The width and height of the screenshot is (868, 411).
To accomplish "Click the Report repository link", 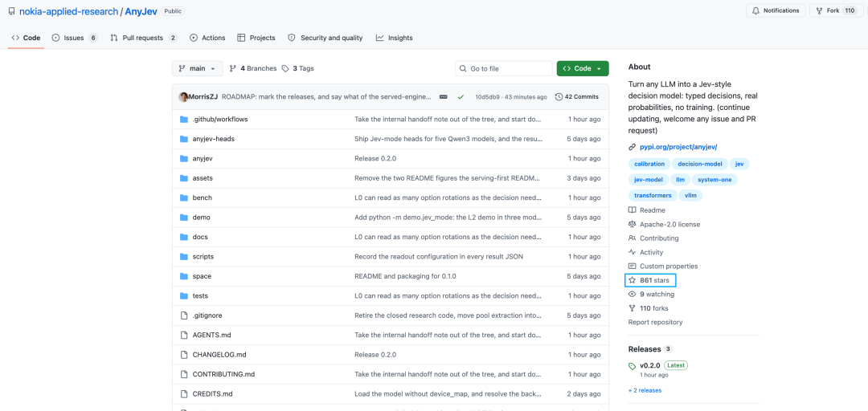I will (656, 322).
